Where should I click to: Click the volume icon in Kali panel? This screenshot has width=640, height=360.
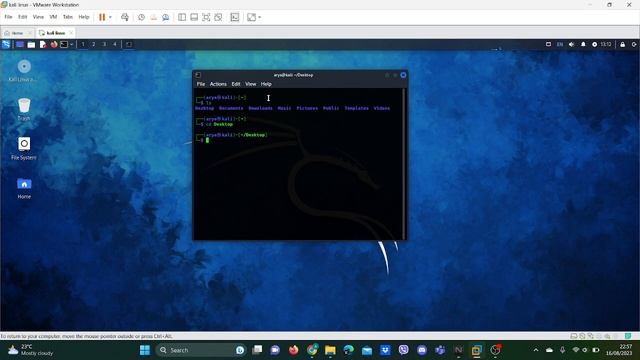pos(571,44)
